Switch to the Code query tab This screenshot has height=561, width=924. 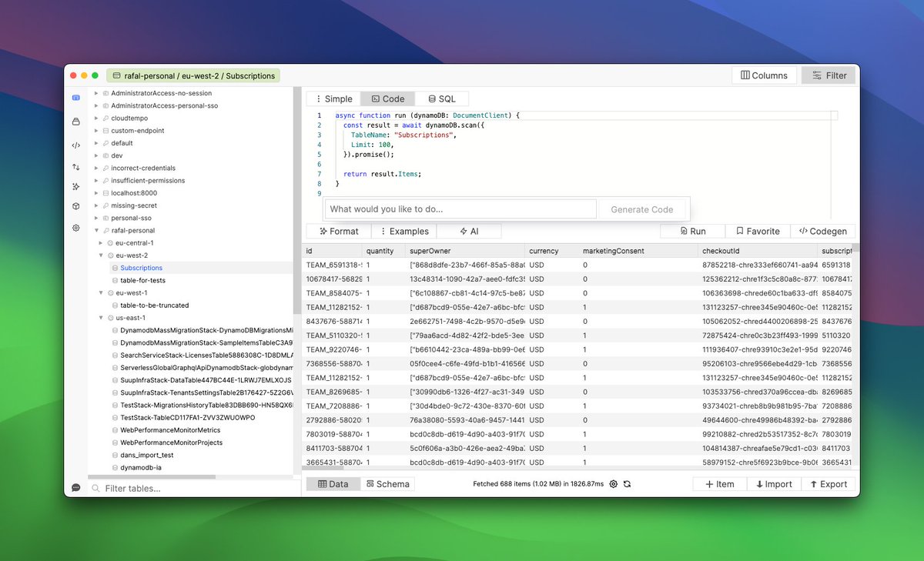[387, 99]
